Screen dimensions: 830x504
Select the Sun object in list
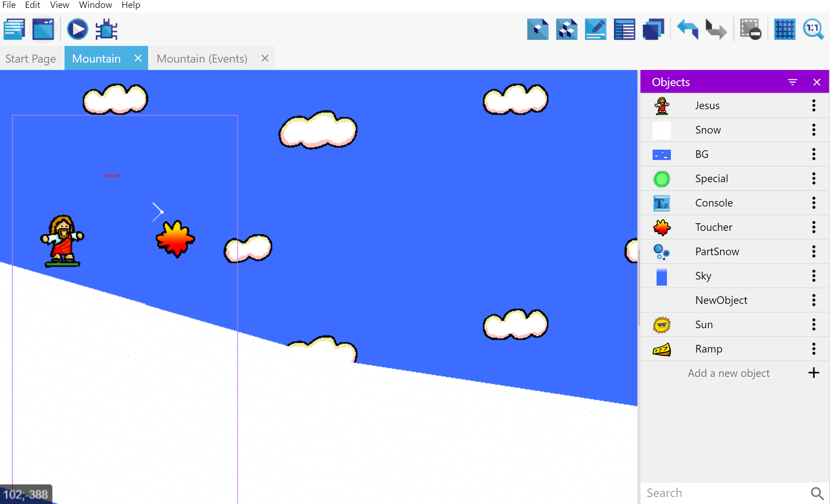(x=734, y=325)
